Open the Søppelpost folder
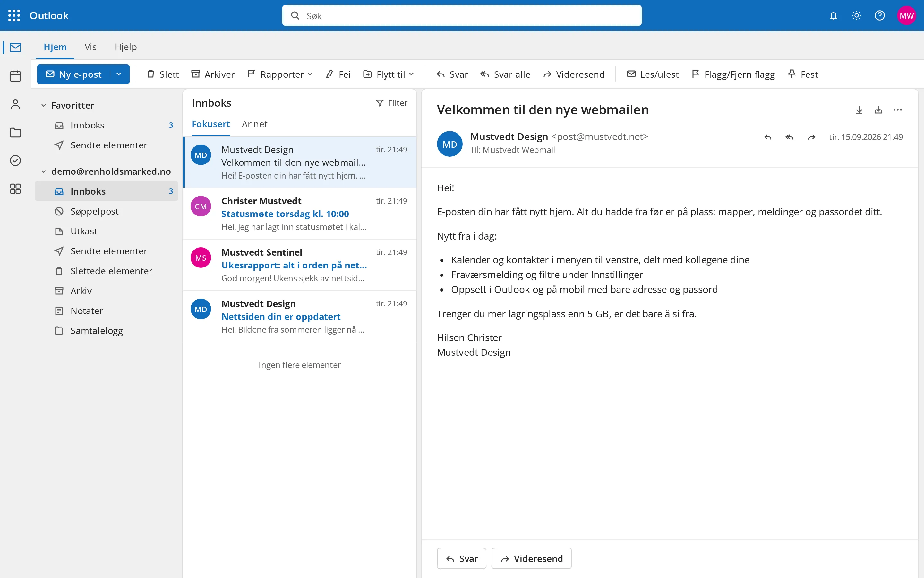This screenshot has width=924, height=578. [107, 211]
